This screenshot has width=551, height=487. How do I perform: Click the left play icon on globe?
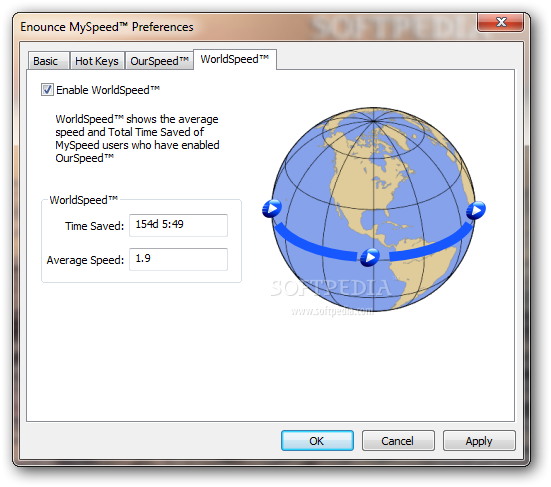pos(272,208)
